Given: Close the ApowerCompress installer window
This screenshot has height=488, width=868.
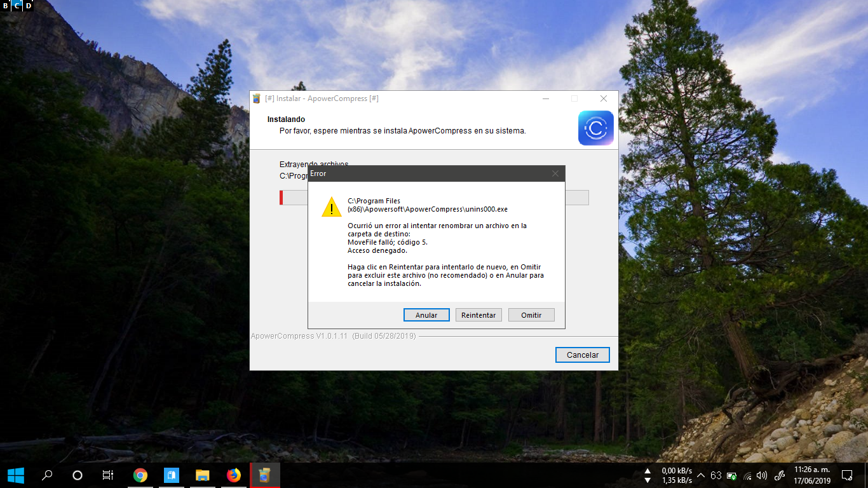Looking at the screenshot, I should [604, 98].
